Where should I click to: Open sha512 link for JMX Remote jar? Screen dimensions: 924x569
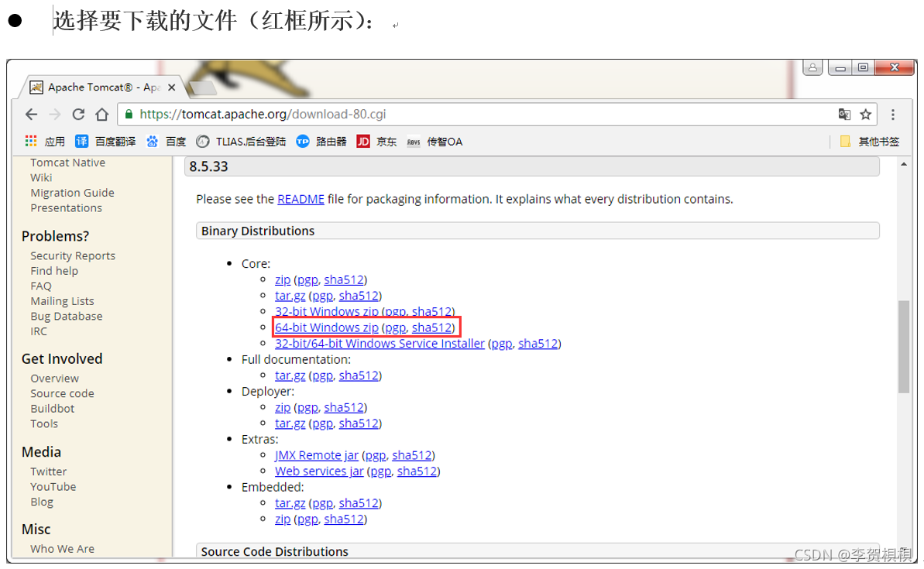pos(412,455)
